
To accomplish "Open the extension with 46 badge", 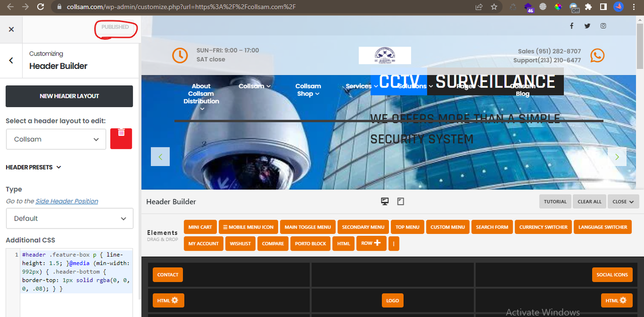I will click(x=528, y=7).
